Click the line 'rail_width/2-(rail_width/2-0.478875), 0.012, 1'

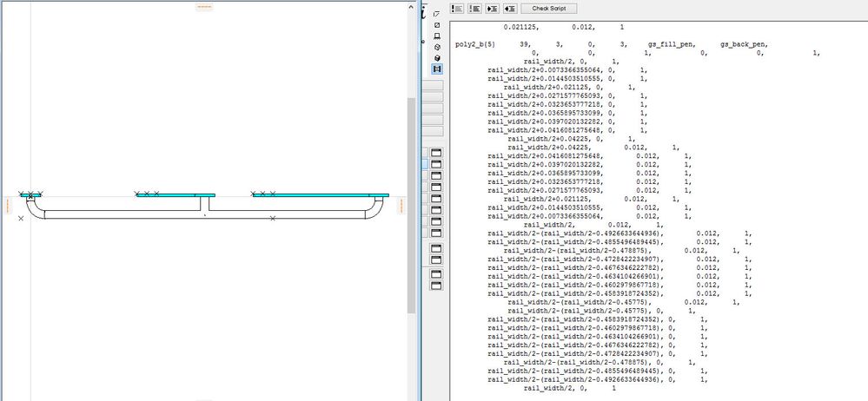click(x=620, y=251)
